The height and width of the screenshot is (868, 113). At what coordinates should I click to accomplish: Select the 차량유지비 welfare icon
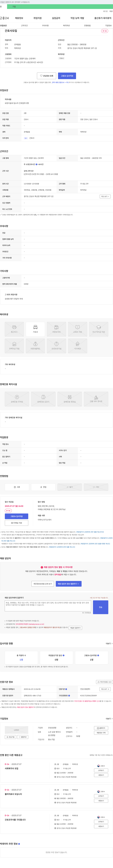point(56,329)
